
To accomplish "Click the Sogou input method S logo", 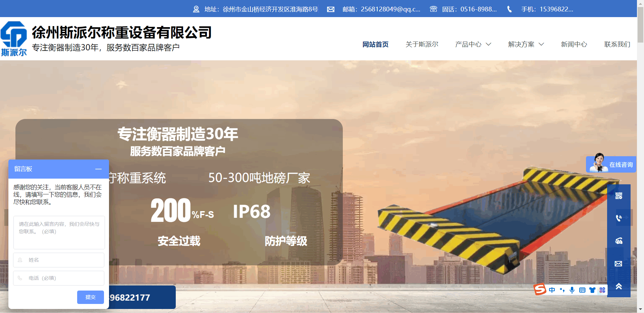I will pyautogui.click(x=540, y=289).
